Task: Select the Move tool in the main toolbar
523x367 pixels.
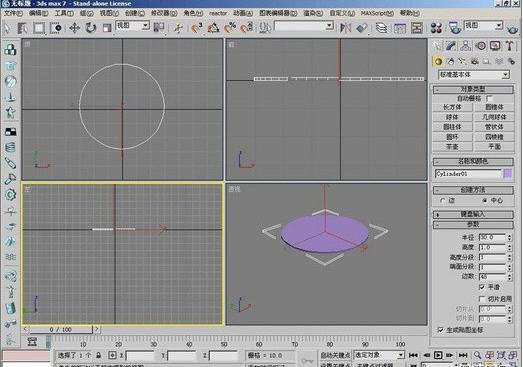Action: (x=74, y=28)
